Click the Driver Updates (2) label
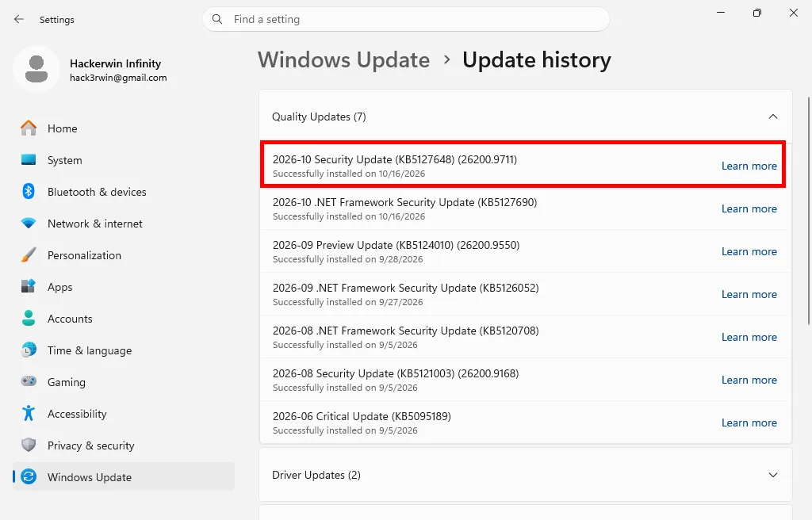This screenshot has height=520, width=812. (316, 475)
